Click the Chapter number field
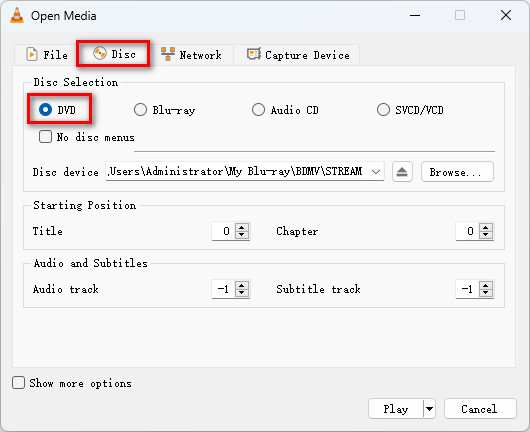The height and width of the screenshot is (432, 530). point(467,231)
